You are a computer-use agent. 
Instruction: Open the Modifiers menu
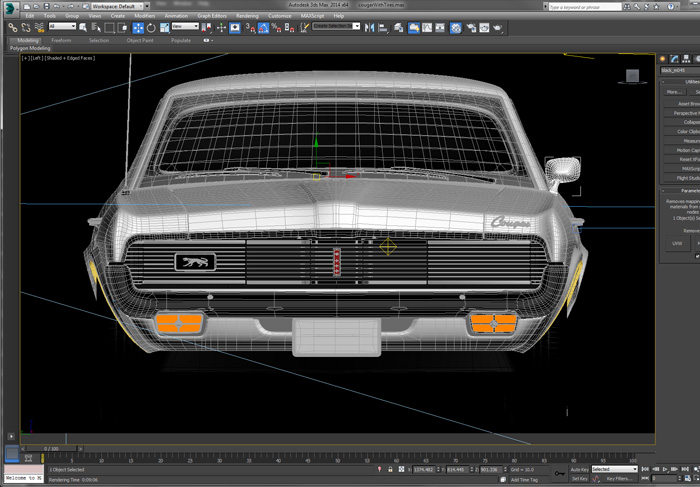pos(145,16)
